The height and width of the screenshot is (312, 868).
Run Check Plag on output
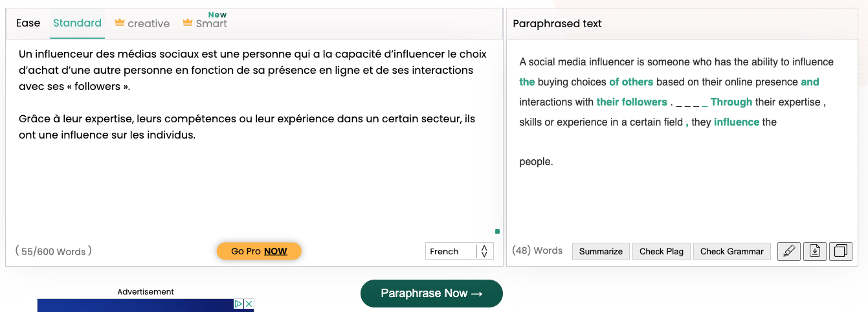[x=661, y=251]
